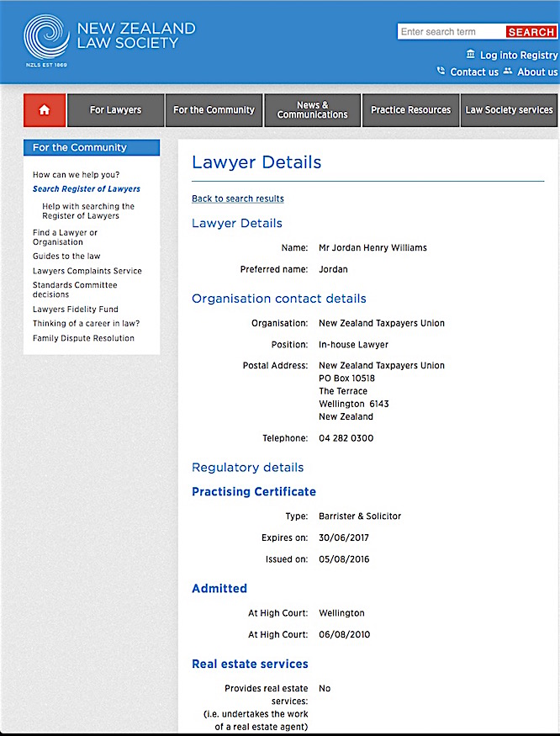Click the Regulatory details heading
This screenshot has height=736, width=560.
[x=247, y=468]
